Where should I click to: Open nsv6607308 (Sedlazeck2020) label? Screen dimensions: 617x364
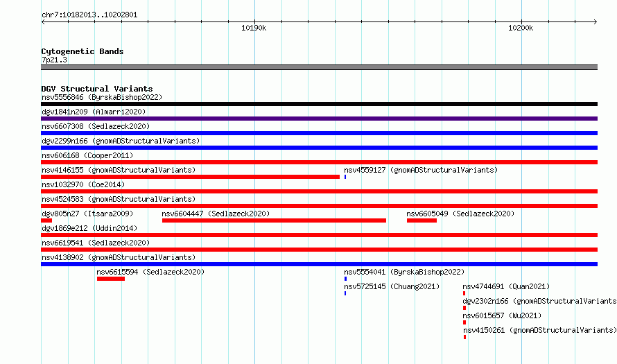pos(96,126)
